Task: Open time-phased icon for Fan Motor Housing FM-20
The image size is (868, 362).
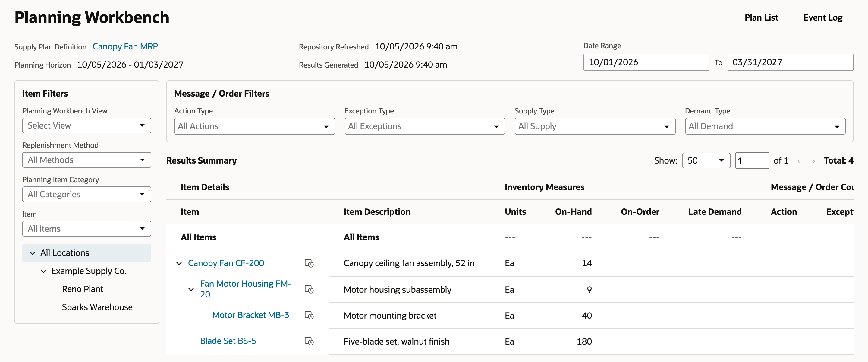Action: (x=309, y=289)
